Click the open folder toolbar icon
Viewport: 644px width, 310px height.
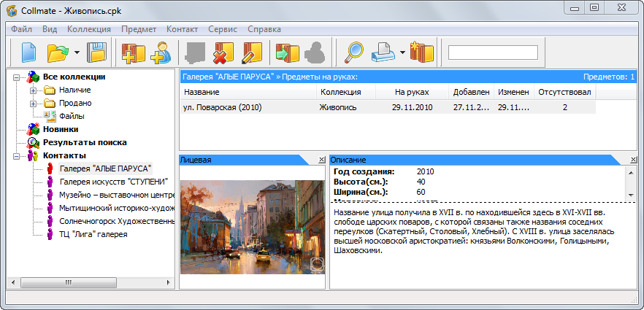(57, 53)
